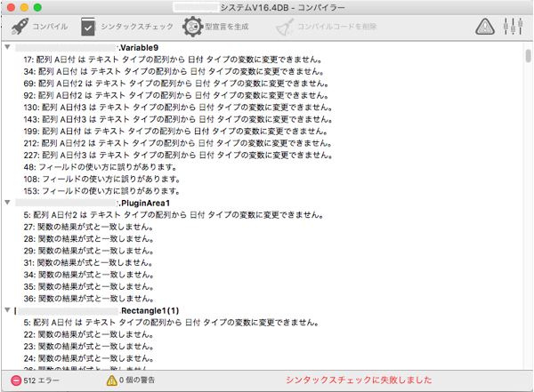Select error line 130 about A日付3

pyautogui.click(x=178, y=108)
